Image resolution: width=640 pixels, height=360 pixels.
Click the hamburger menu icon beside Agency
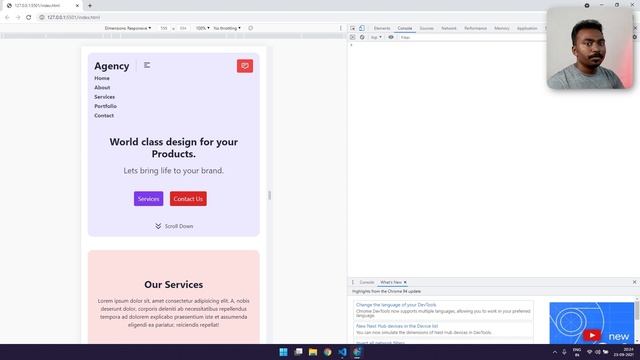click(147, 65)
